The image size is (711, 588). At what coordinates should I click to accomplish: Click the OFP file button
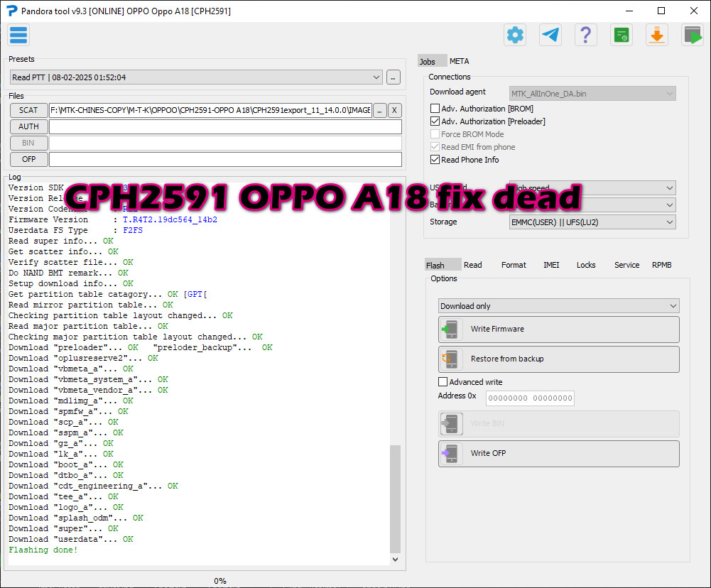click(x=28, y=159)
